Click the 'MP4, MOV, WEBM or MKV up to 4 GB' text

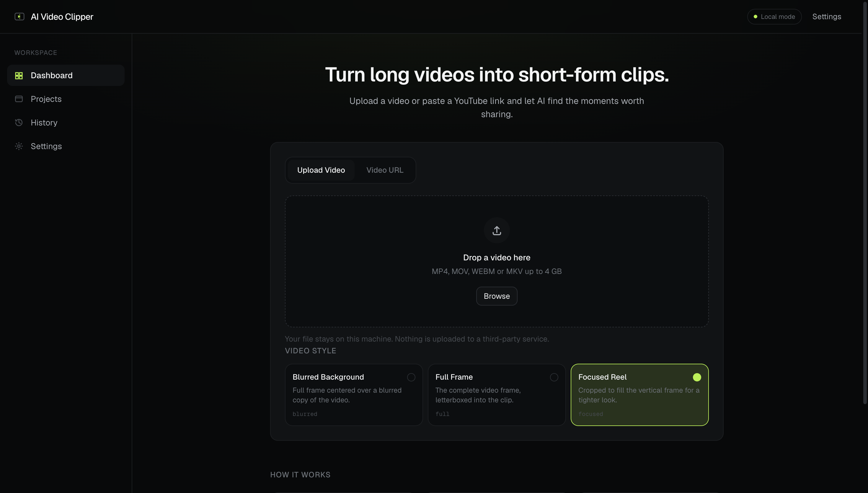pyautogui.click(x=497, y=271)
